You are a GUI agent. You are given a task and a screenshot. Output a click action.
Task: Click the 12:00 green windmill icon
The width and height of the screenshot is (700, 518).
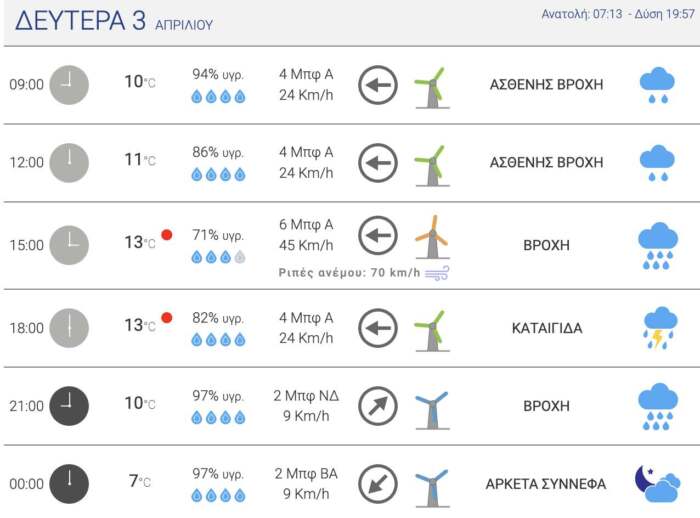[432, 163]
